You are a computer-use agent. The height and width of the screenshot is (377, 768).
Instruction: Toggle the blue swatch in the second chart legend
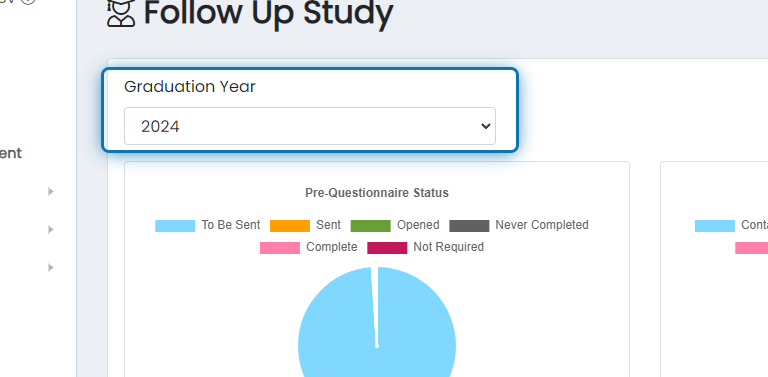point(715,226)
